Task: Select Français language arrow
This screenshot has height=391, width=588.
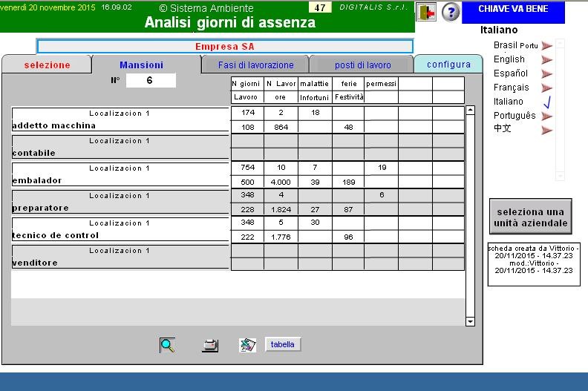Action: click(x=547, y=88)
